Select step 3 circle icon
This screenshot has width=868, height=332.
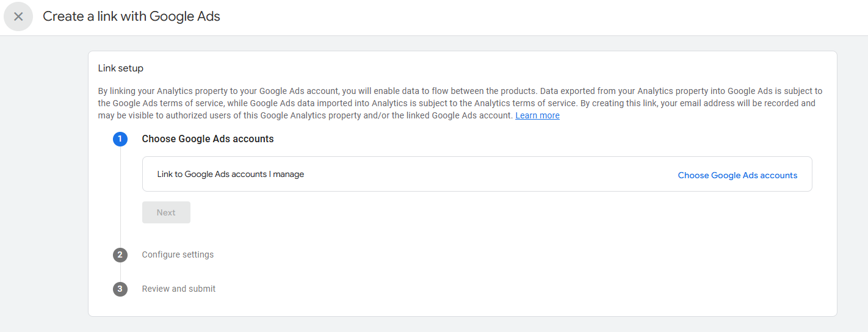click(x=120, y=289)
